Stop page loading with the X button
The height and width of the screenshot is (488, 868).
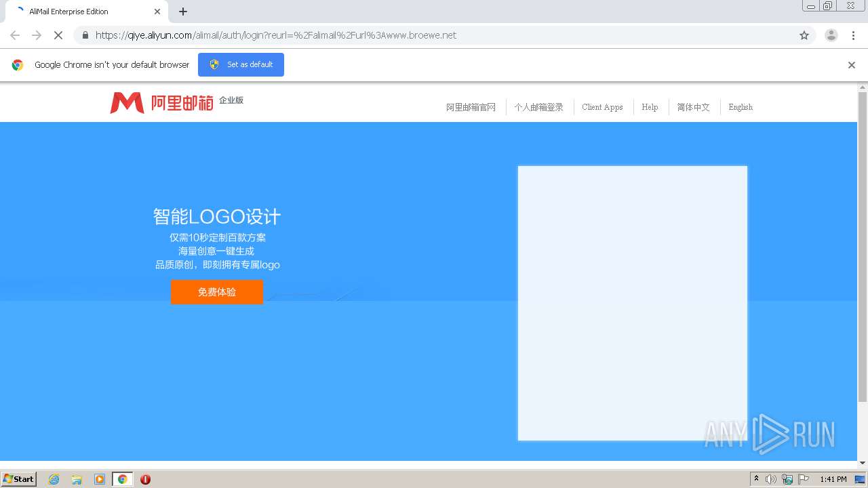pyautogui.click(x=58, y=35)
